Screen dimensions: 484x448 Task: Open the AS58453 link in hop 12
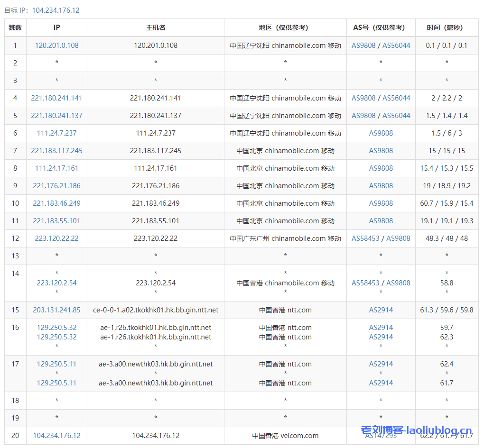365,238
